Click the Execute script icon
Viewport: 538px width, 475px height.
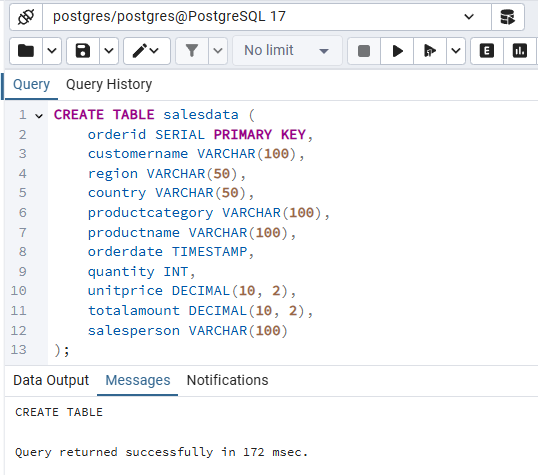(x=430, y=51)
